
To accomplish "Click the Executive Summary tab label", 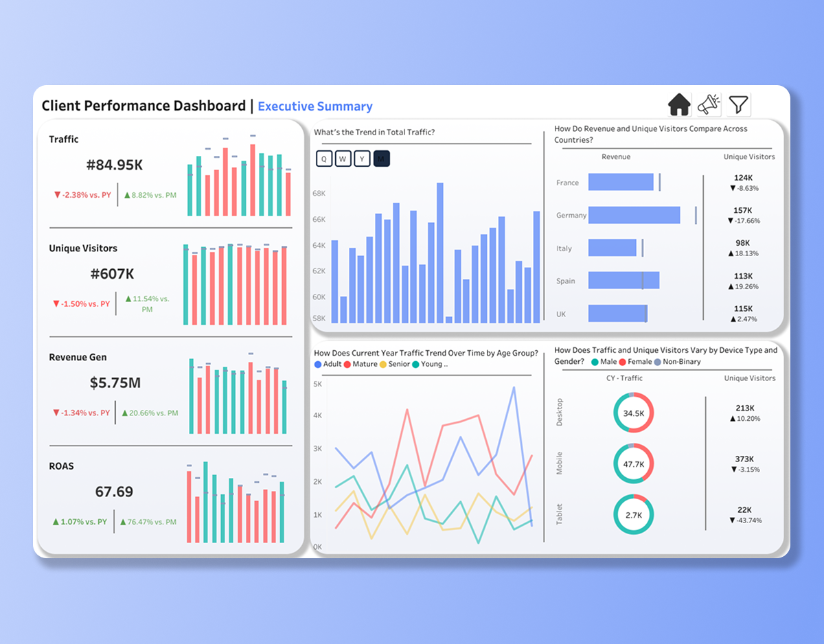I will pyautogui.click(x=315, y=106).
